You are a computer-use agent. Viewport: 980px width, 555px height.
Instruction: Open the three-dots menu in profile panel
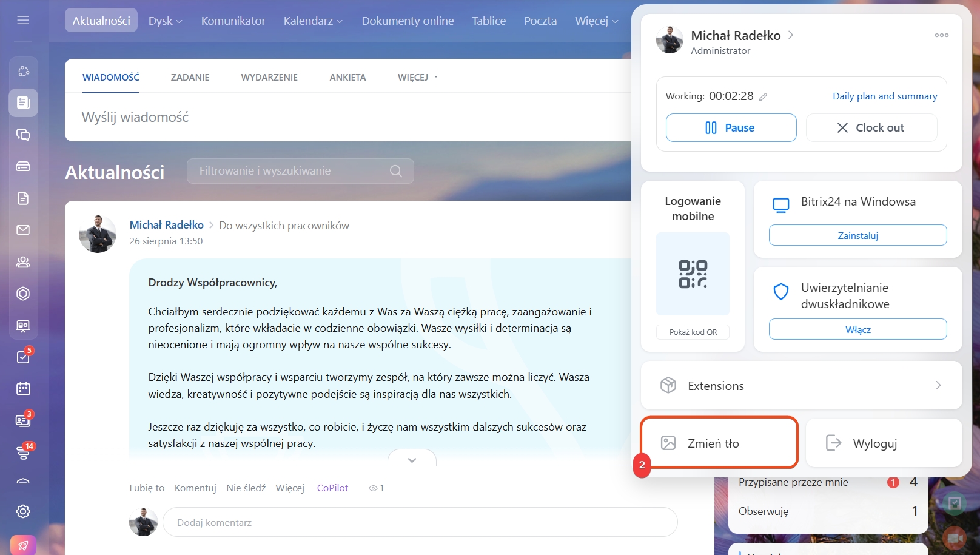[941, 35]
